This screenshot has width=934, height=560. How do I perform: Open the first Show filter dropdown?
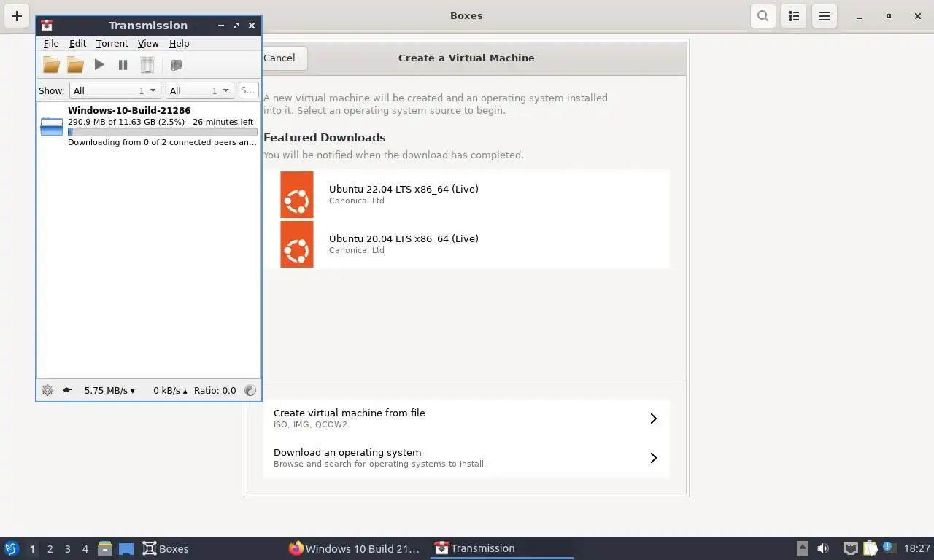click(115, 90)
